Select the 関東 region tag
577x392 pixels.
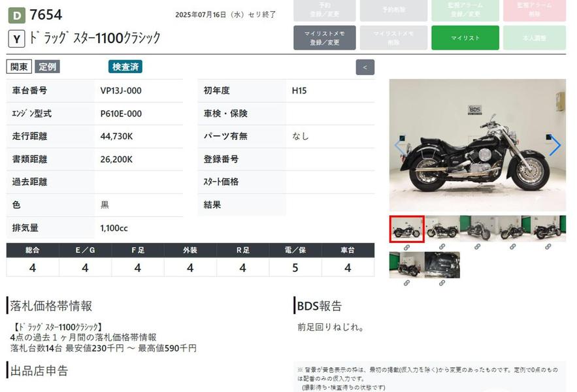coord(19,67)
